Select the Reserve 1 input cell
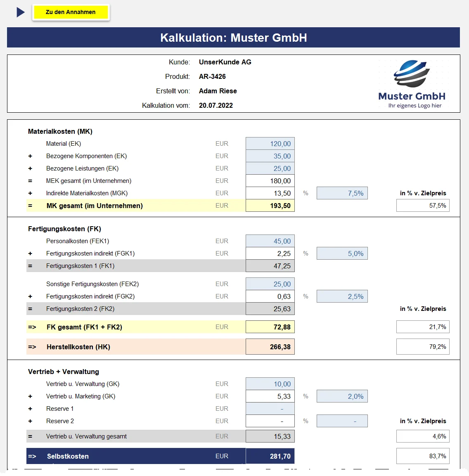 click(270, 409)
